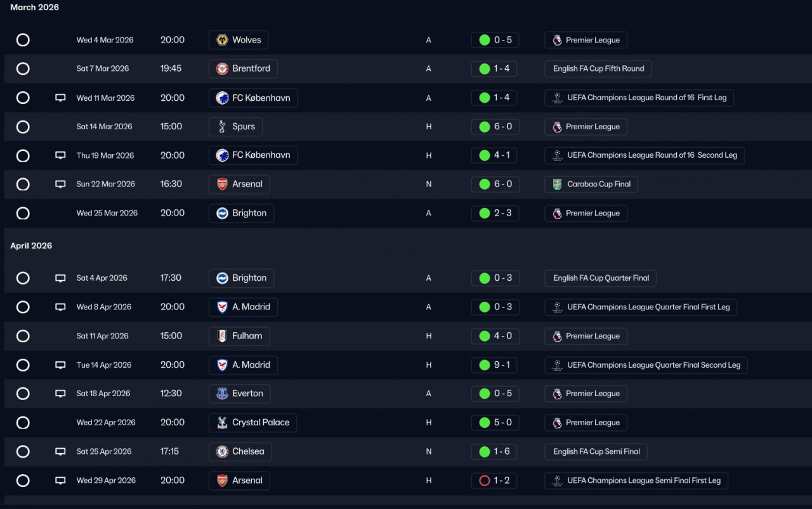The image size is (812, 509).
Task: Open Champions League Quarter Final First Leg
Action: [641, 307]
